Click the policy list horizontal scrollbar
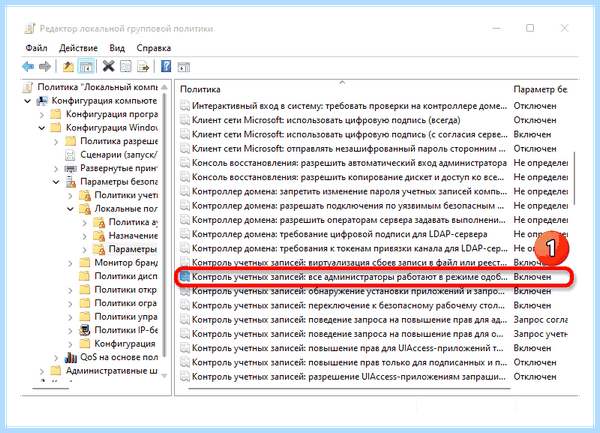 [349, 389]
